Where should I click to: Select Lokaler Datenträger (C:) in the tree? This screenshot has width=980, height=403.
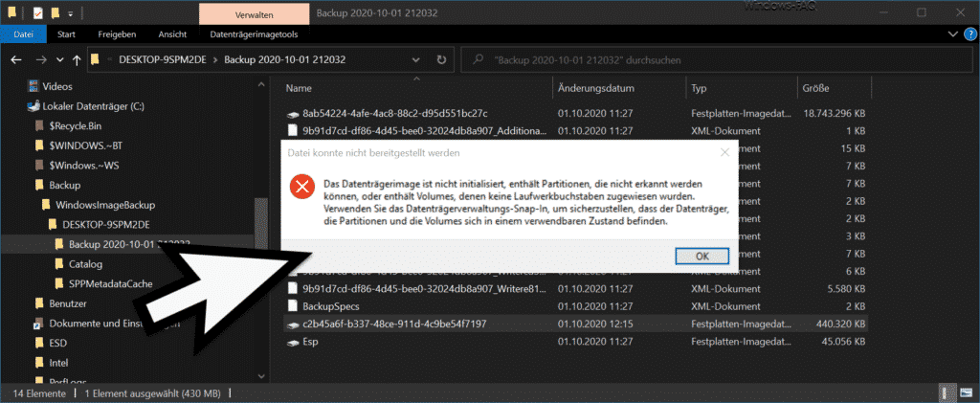(94, 106)
